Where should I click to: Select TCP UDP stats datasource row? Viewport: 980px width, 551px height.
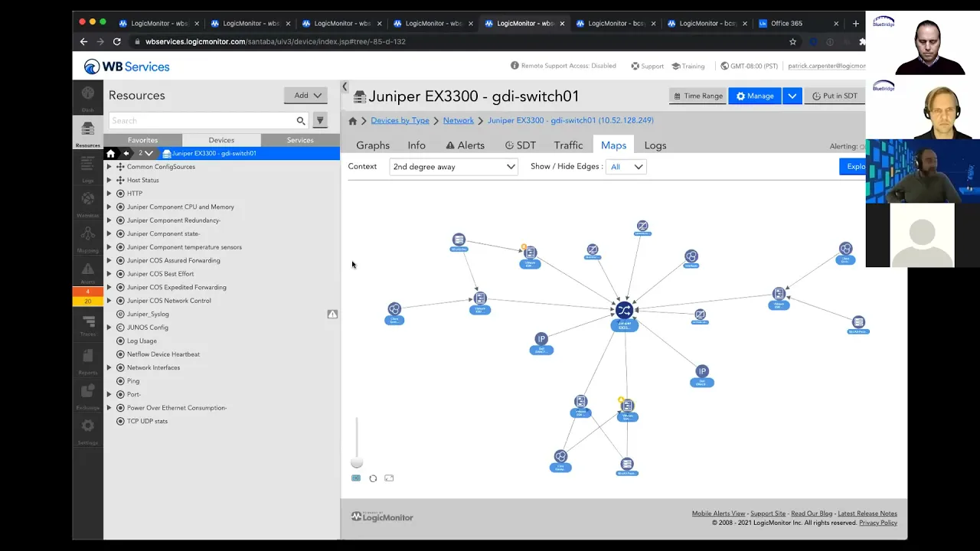click(147, 421)
